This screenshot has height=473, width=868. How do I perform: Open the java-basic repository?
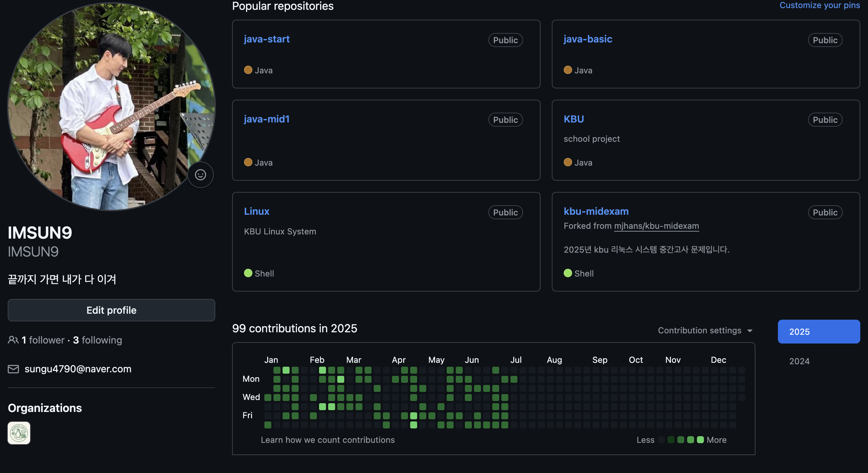tap(588, 39)
